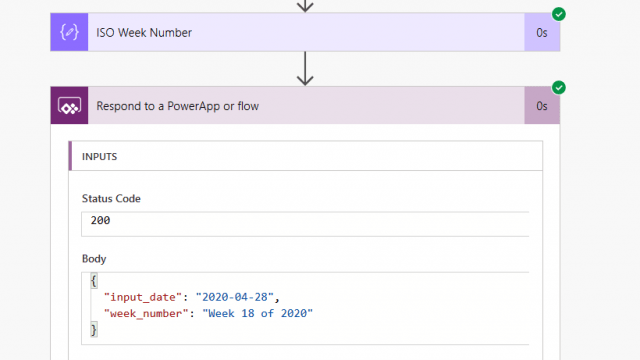Click the Status Code label
Viewport: 640px width, 360px height.
coord(111,199)
